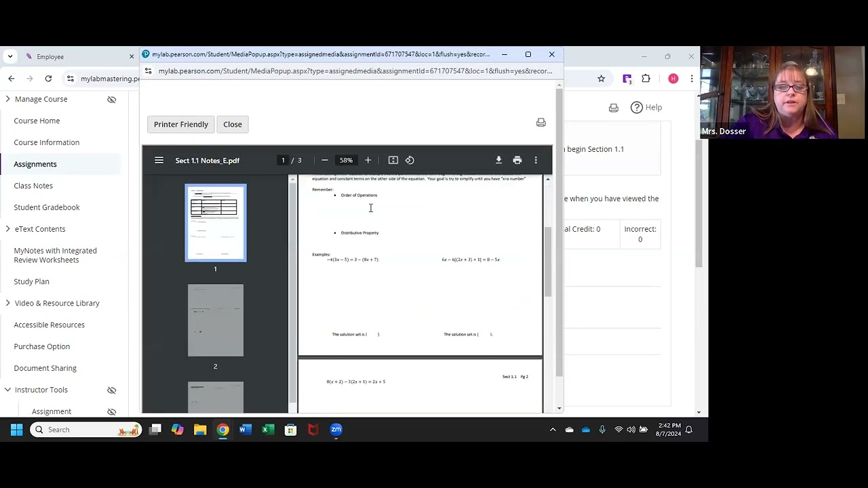Collapse the Instructor Tools menu
Viewport: 868px width, 488px height.
(7, 390)
